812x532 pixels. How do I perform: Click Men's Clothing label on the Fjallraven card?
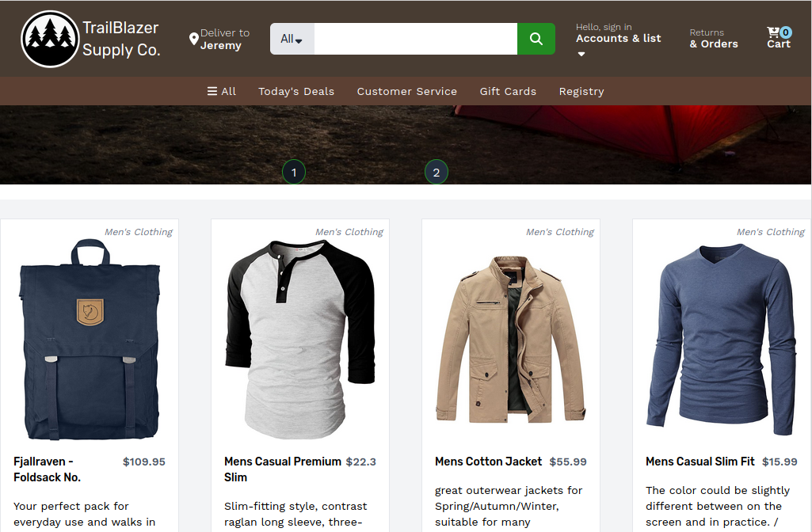coord(139,232)
